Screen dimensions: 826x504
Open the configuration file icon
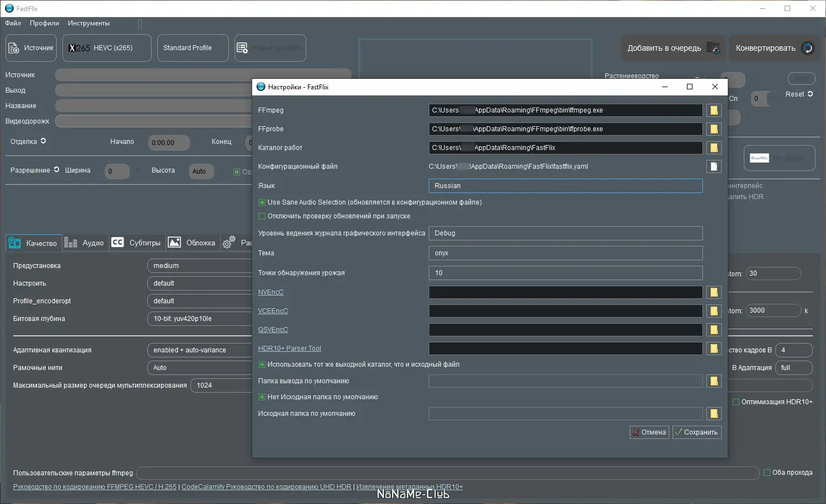click(x=714, y=167)
